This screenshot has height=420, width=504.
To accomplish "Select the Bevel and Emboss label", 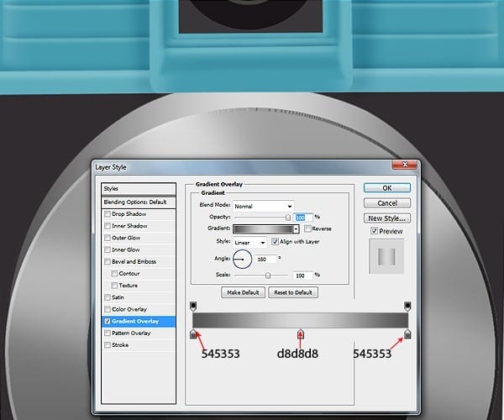I will point(134,261).
